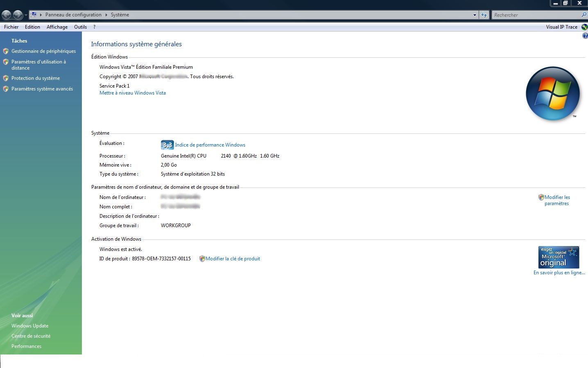This screenshot has width=588, height=368.
Task: Click shield icon beside Paramètres d'utilisation à distance
Action: 6,62
